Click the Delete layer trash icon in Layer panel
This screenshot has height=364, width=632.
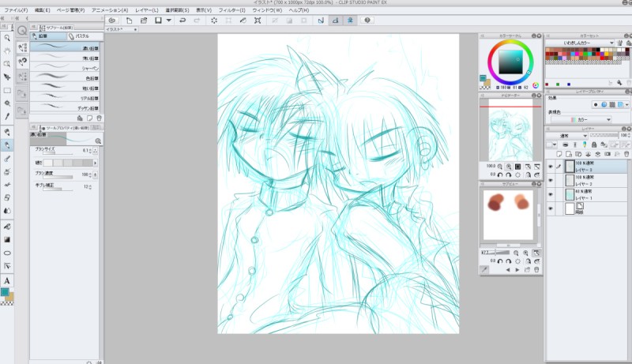tap(626, 154)
